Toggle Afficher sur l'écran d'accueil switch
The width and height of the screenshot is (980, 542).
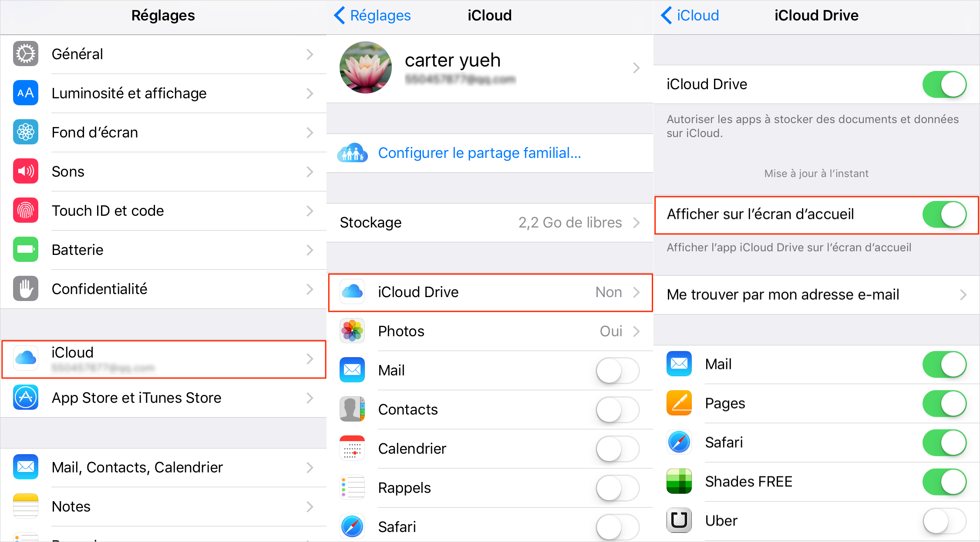[944, 214]
